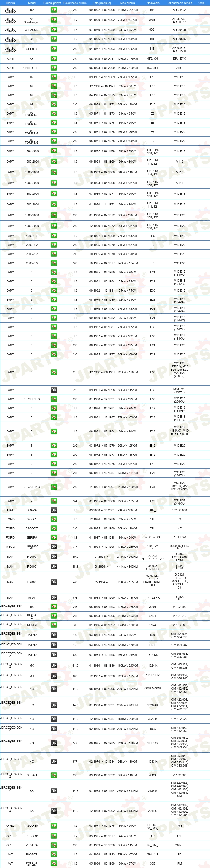Image resolution: width=210 pixels, height=868 pixels.
Task: Select PB fuel icon in Audi A6 row
Action: point(54,59)
